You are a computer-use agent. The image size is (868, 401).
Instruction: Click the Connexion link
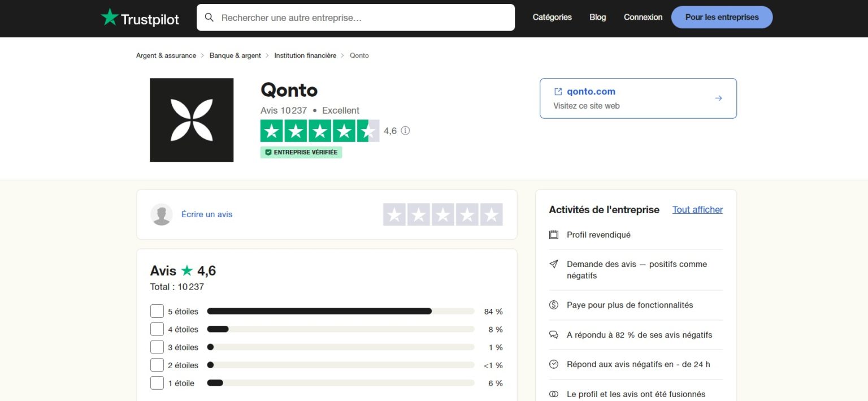643,17
